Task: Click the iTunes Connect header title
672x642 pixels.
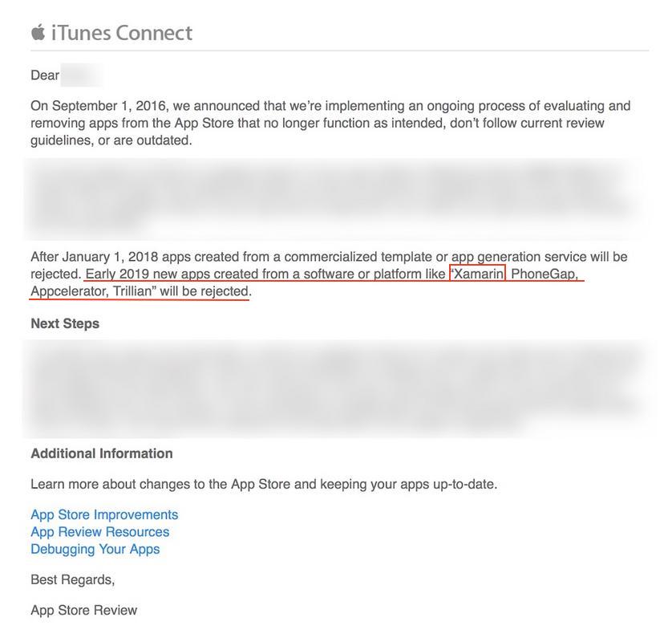Action: click(x=122, y=33)
